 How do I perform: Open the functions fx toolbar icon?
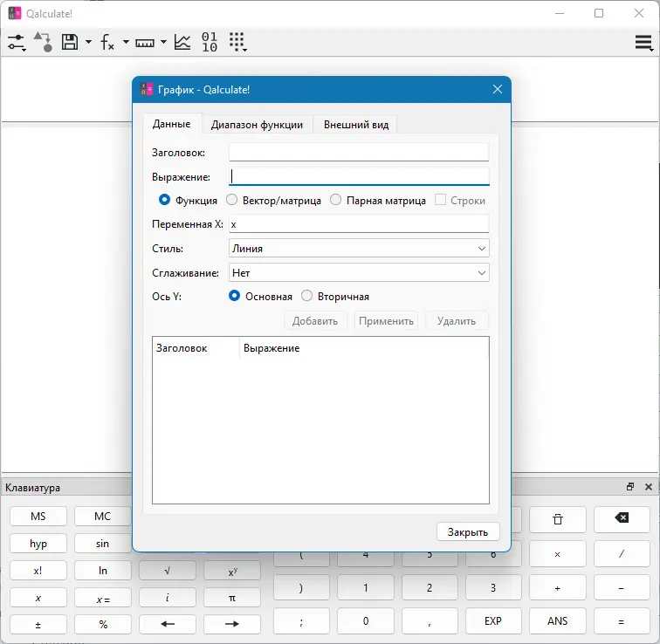coord(107,42)
